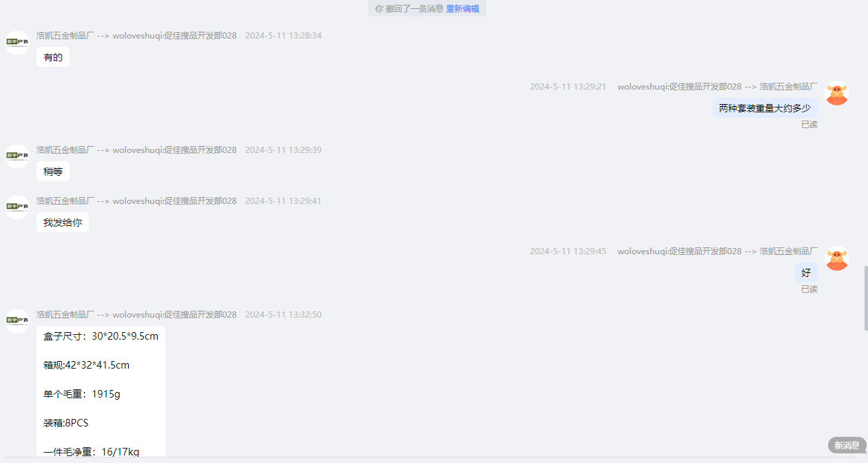This screenshot has width=868, height=463.
Task: Click 已读 status under the 好 message
Action: coord(809,289)
